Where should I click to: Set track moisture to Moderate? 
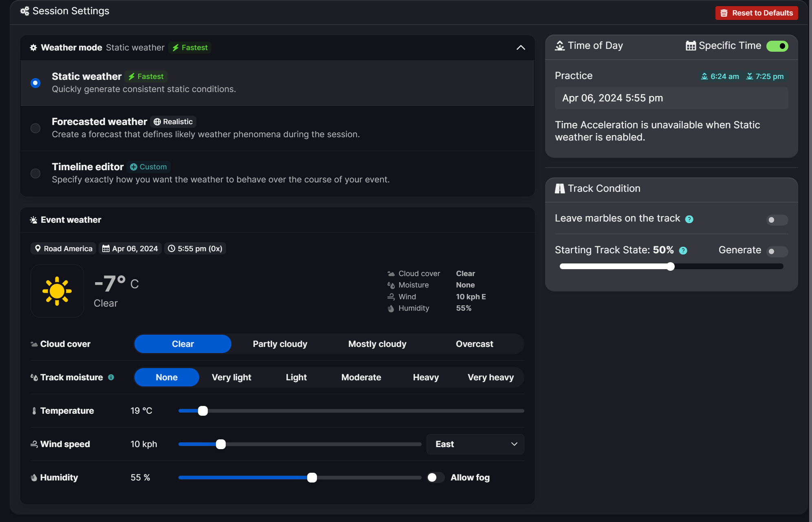(361, 377)
